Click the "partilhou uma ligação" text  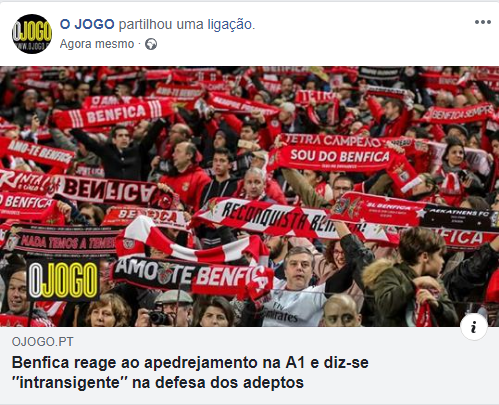coord(187,24)
